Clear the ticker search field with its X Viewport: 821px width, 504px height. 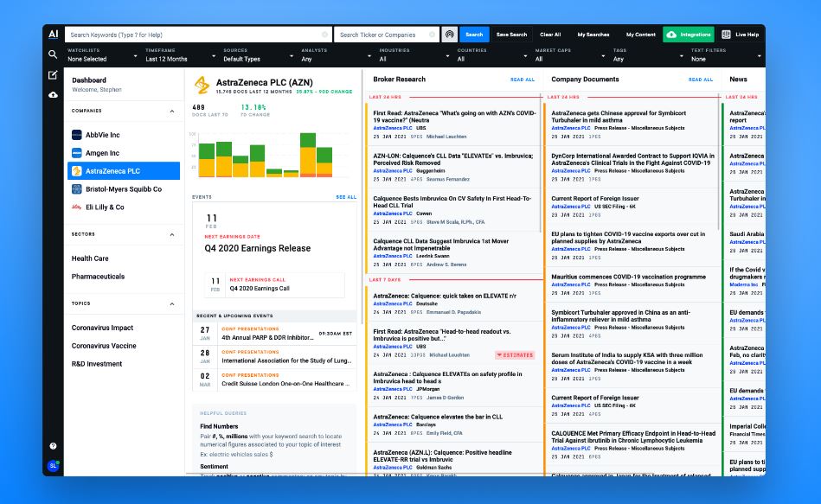432,35
